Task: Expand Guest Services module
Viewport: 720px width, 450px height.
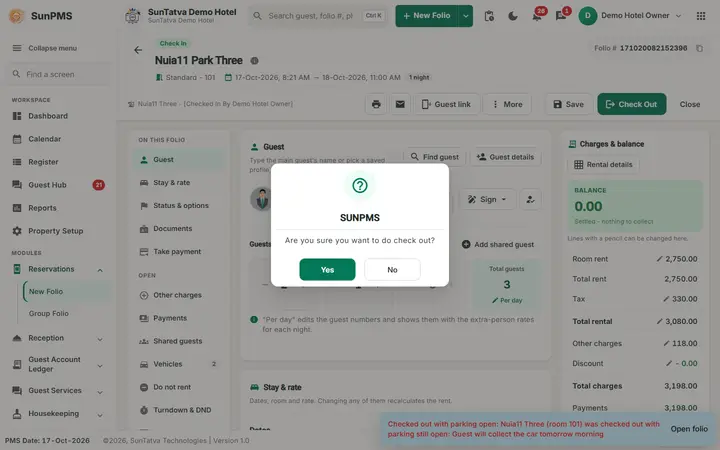Action: [x=58, y=391]
